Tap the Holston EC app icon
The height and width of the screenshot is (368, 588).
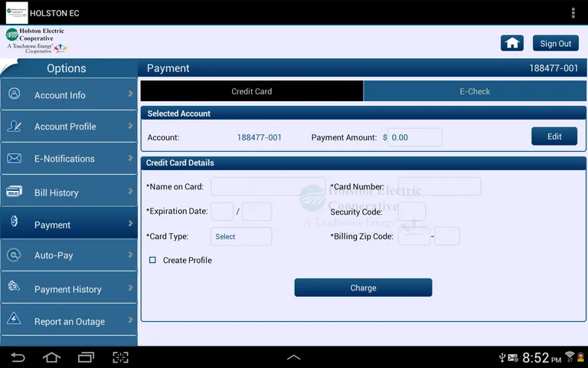(17, 13)
